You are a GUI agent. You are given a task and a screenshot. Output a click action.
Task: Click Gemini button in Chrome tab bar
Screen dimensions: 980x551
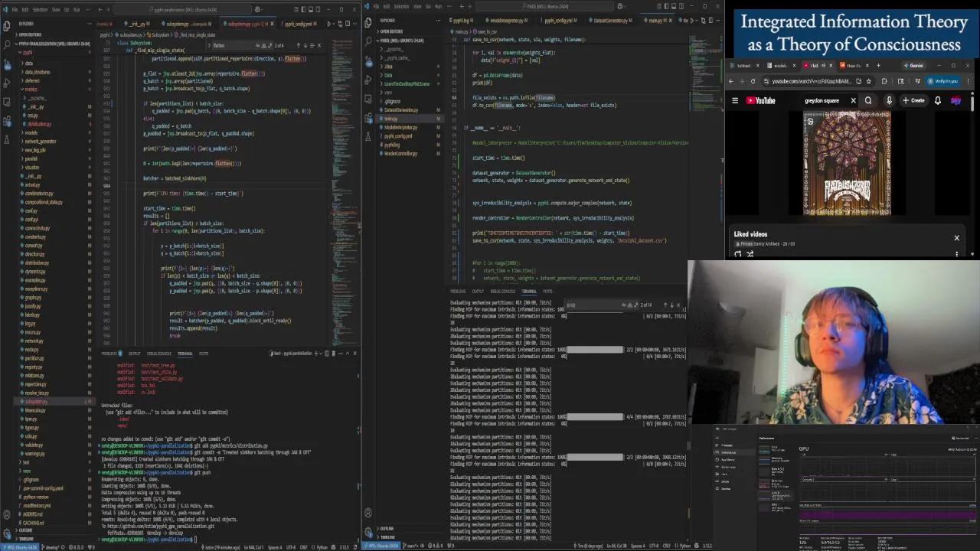click(913, 66)
